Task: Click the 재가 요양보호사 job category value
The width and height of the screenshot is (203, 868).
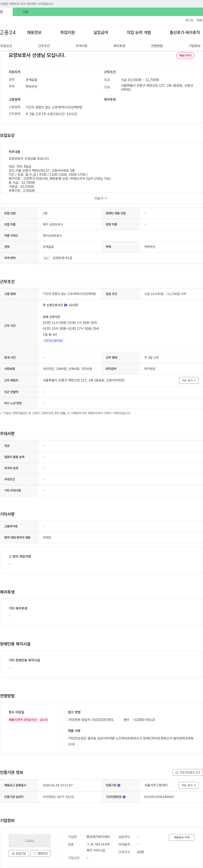Action: (53, 224)
